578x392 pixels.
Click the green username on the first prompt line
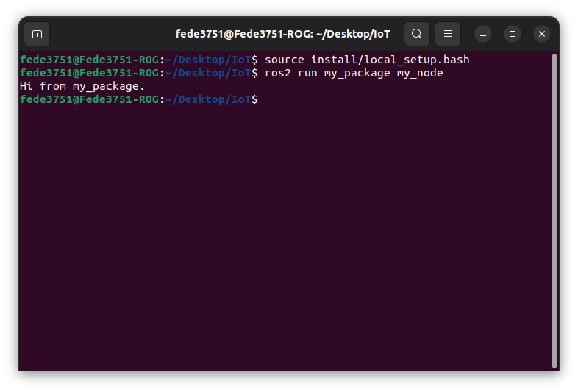(89, 60)
